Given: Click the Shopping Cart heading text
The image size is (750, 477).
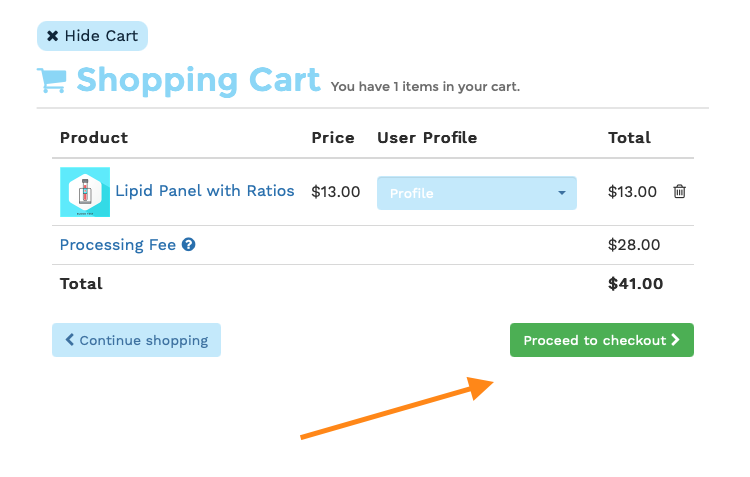Looking at the screenshot, I should (199, 80).
